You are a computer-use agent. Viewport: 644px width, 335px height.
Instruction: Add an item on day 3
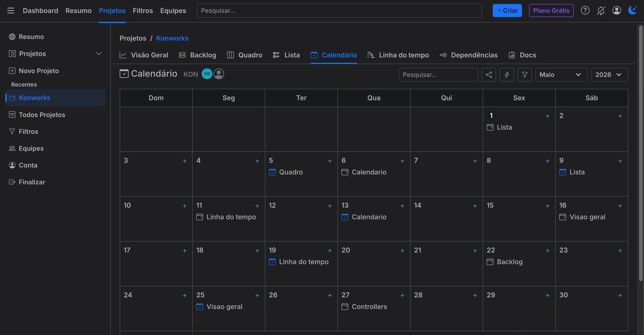point(184,161)
